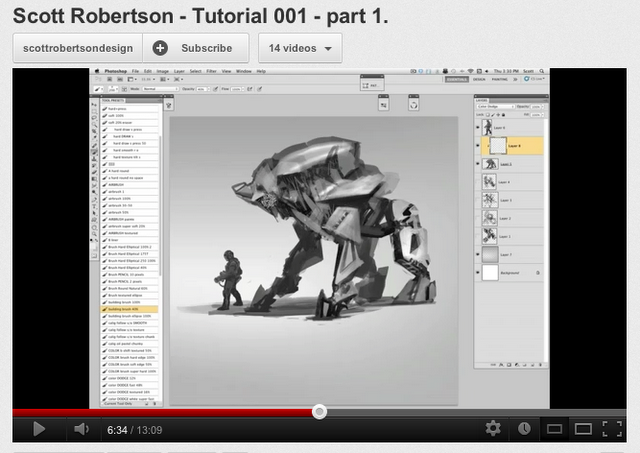Play the YouTube video
This screenshot has width=640, height=453.
click(x=39, y=429)
